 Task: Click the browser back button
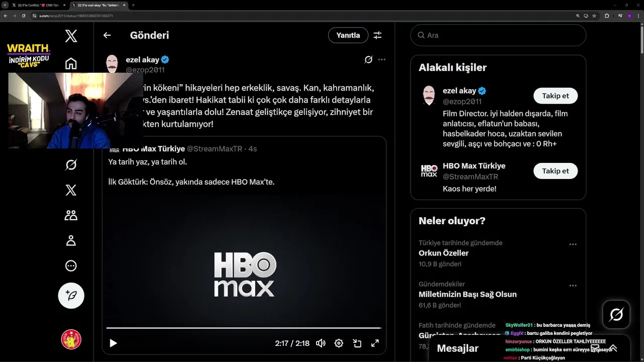coord(6,16)
